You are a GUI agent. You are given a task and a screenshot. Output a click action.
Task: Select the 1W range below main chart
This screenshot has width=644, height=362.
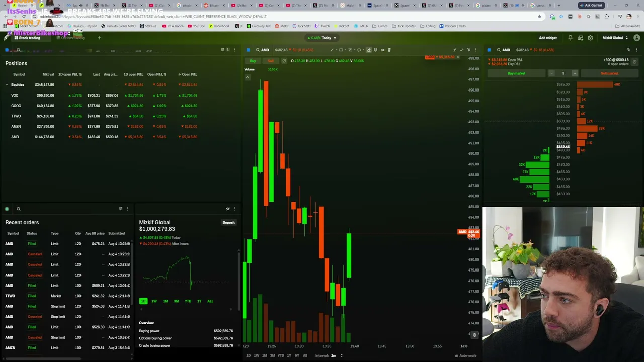click(256, 355)
